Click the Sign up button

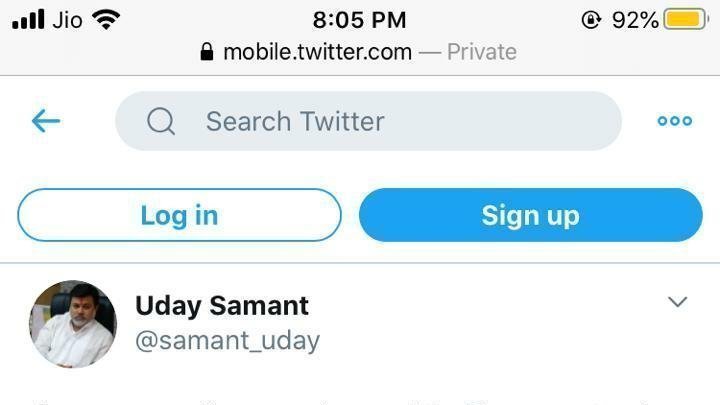coord(530,215)
